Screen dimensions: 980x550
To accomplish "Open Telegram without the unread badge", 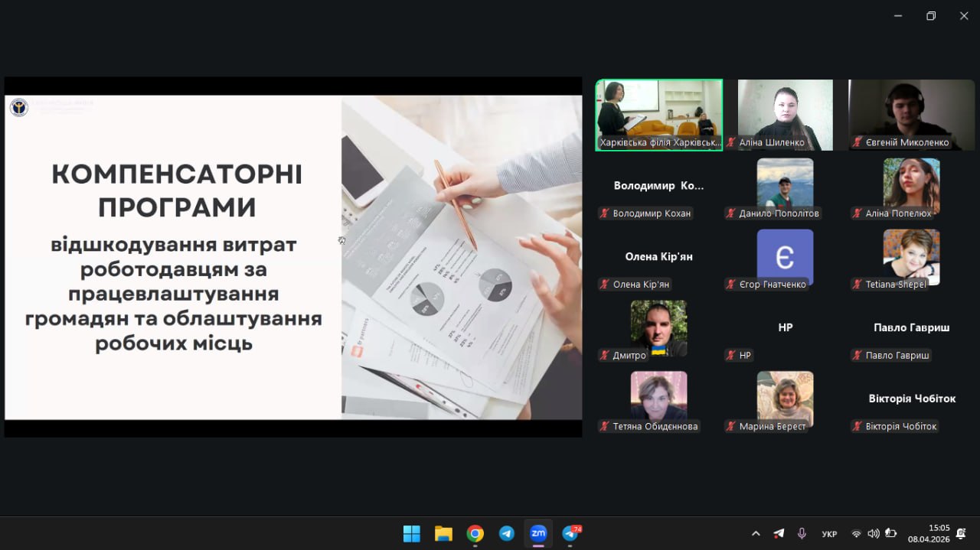I will [507, 533].
